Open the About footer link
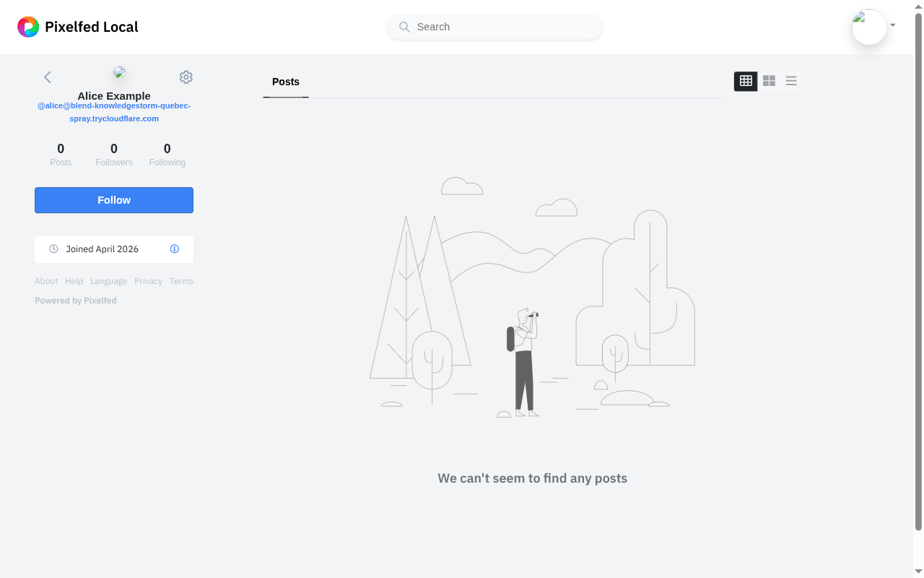 coord(46,281)
